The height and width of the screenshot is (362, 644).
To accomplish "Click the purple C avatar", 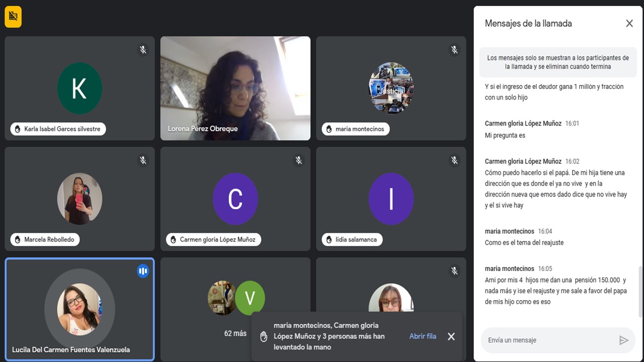I will pos(235,199).
